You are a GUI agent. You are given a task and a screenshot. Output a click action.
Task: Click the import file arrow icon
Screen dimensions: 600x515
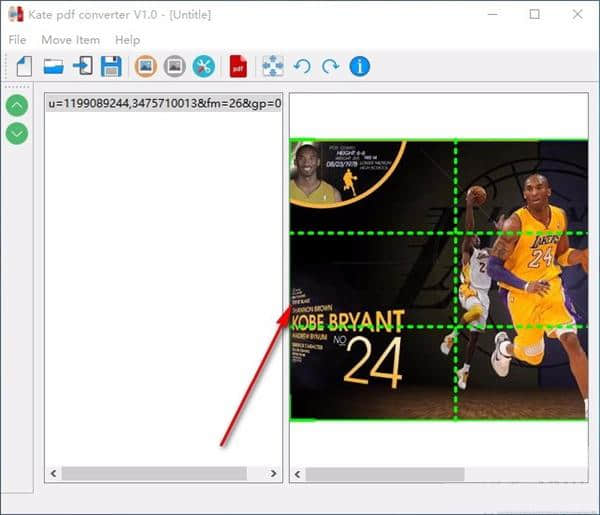(82, 67)
